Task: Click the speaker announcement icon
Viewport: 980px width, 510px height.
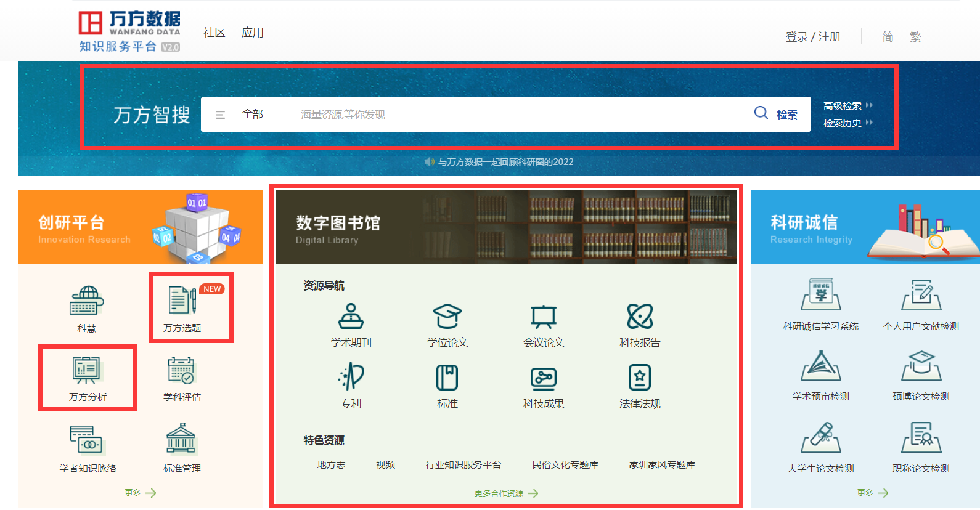Action: click(x=430, y=162)
